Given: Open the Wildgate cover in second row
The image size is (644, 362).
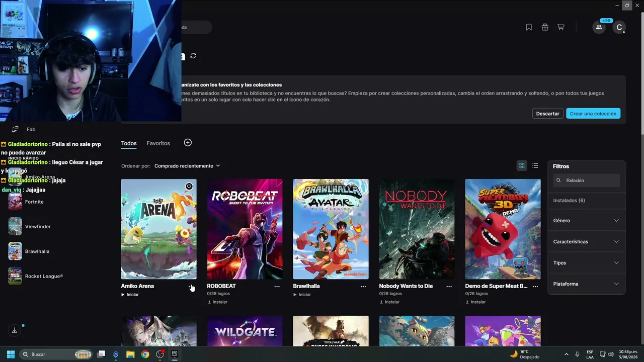Looking at the screenshot, I should (245, 331).
